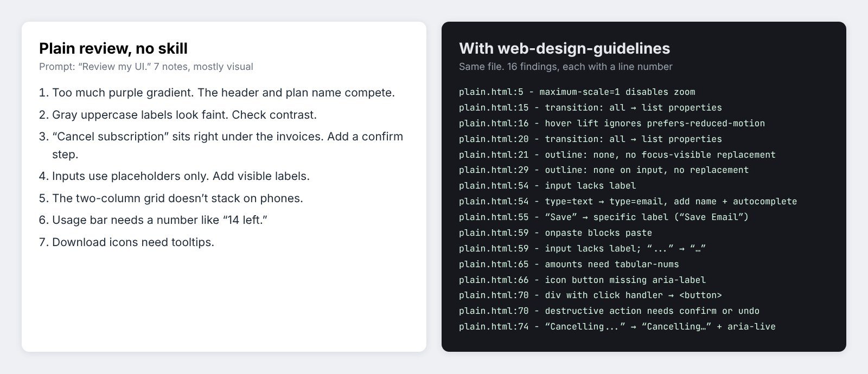Click the plain.html:15 'transition: all' finding
The image size is (868, 374).
pyautogui.click(x=590, y=108)
